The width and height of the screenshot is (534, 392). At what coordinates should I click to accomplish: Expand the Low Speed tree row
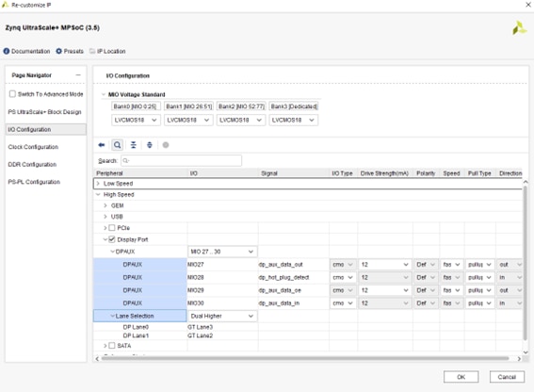pyautogui.click(x=98, y=184)
